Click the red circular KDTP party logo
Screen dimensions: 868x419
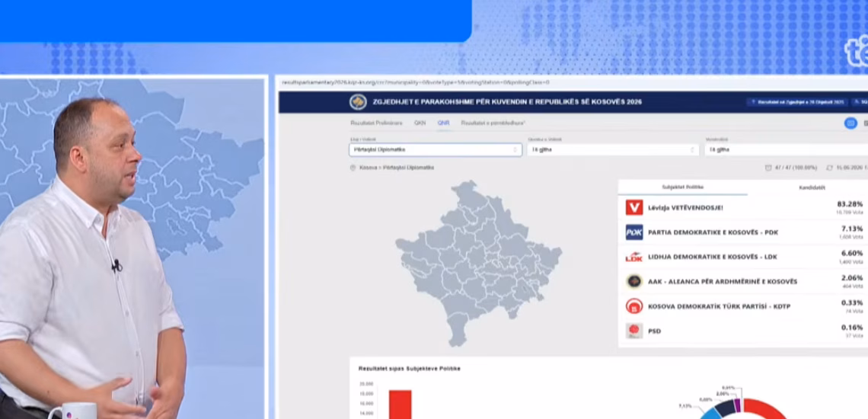tap(633, 306)
